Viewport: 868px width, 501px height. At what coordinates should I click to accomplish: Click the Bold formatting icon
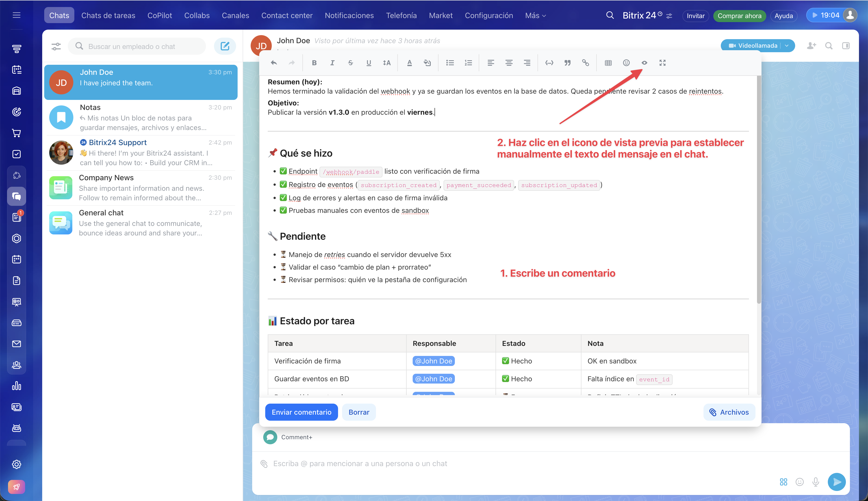pos(314,63)
